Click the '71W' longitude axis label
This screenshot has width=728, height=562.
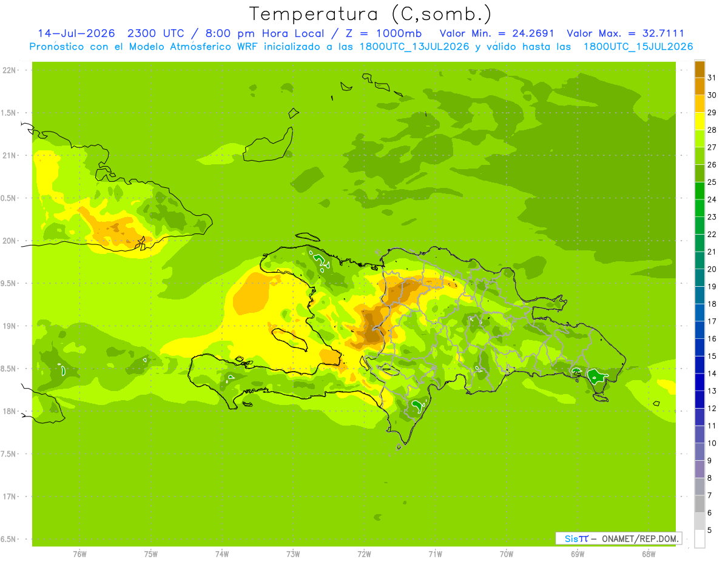435,554
